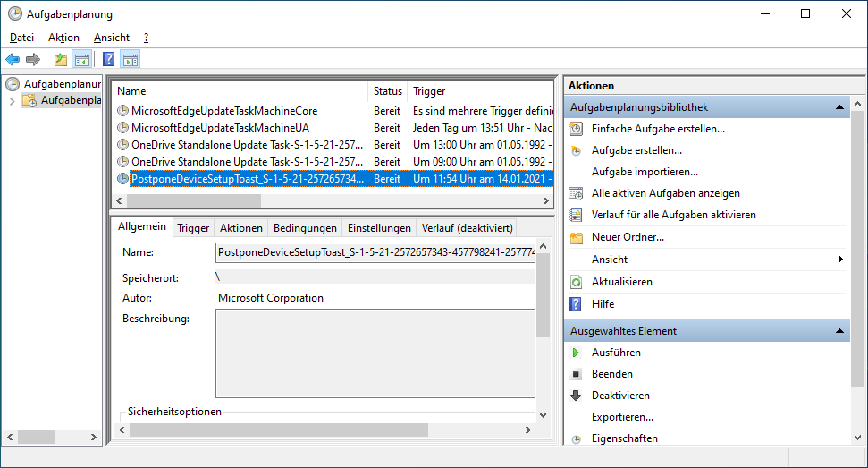Disable the task with Deaktivieren

coord(620,396)
